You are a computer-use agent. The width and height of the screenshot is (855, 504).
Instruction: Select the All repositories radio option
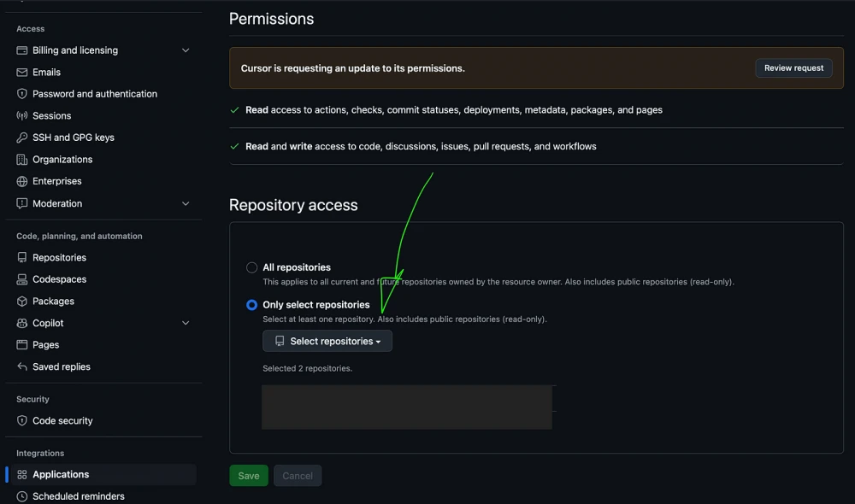click(252, 267)
